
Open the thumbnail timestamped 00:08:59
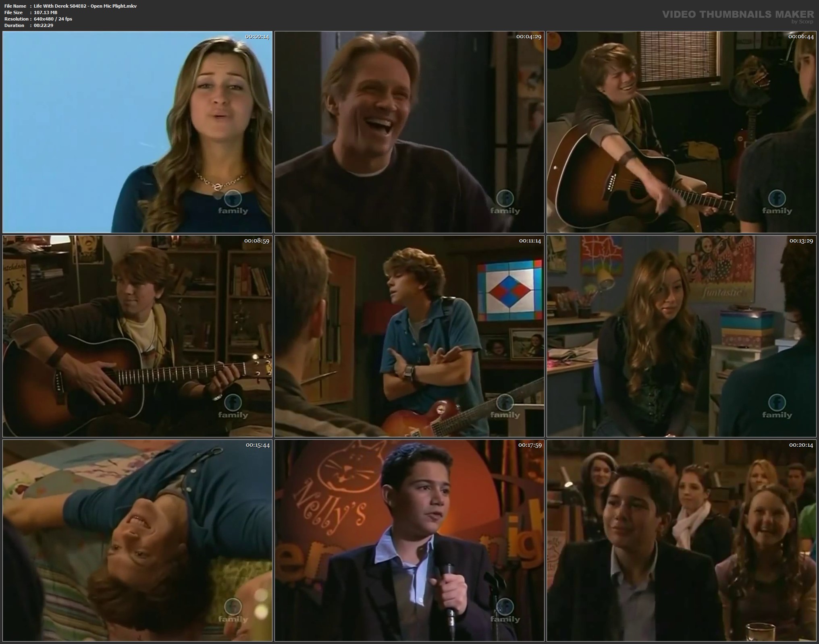coord(137,336)
